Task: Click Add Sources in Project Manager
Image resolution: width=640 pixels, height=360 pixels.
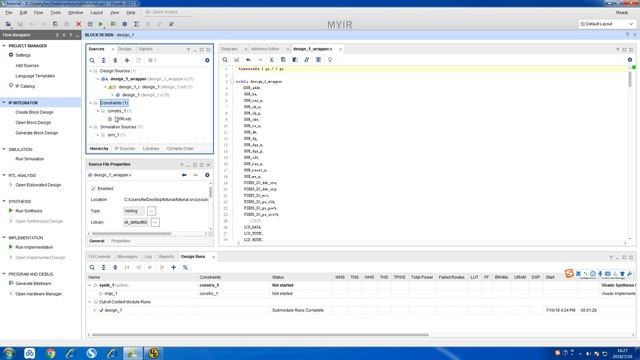Action: coord(27,65)
